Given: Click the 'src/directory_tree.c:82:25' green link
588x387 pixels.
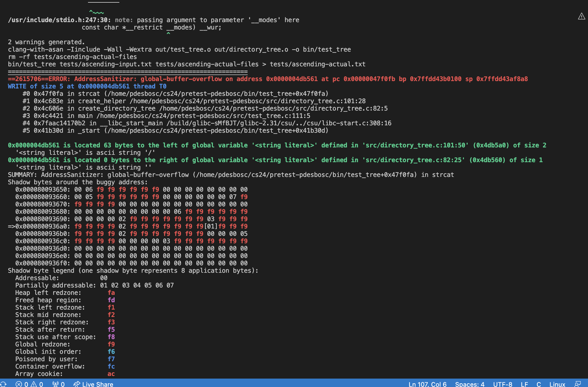Looking at the screenshot, I should coord(414,160).
